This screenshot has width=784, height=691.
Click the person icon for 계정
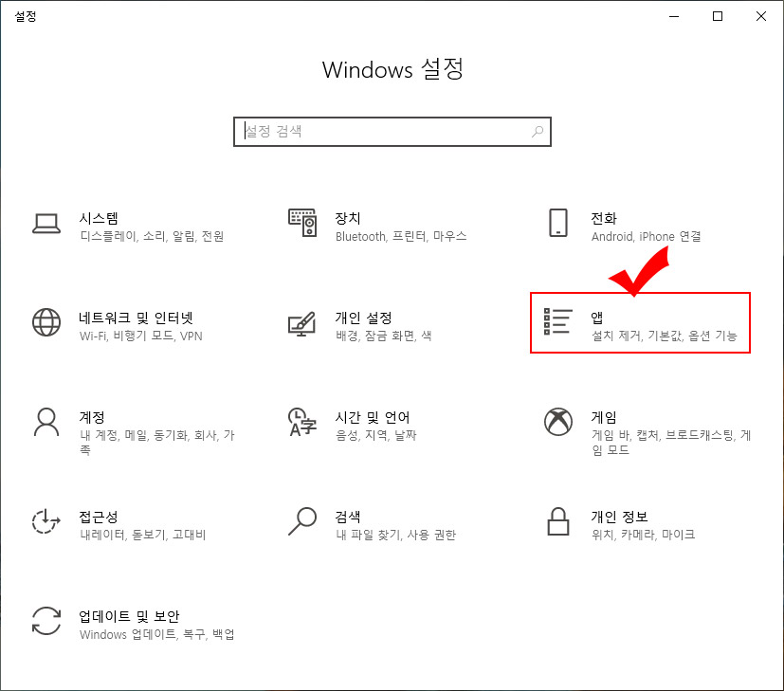[46, 422]
